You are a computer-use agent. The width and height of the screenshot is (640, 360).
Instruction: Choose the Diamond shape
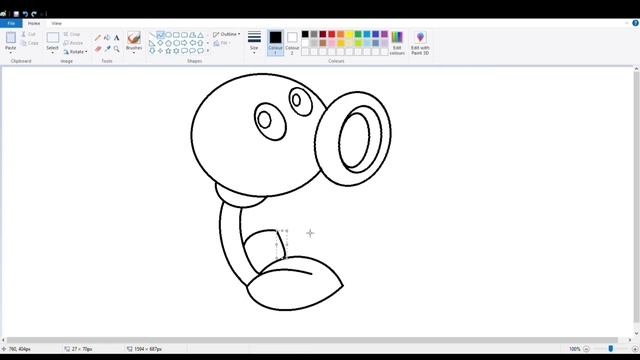click(x=160, y=43)
